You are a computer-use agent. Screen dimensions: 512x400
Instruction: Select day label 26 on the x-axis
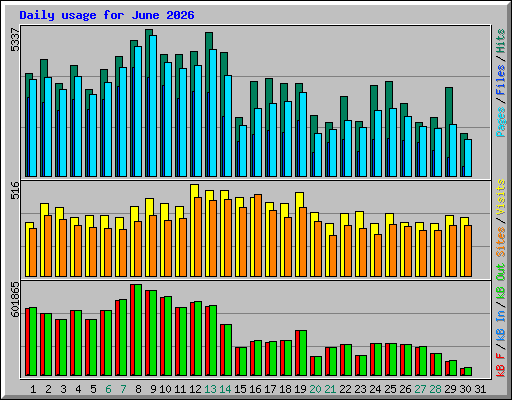pyautogui.click(x=405, y=389)
